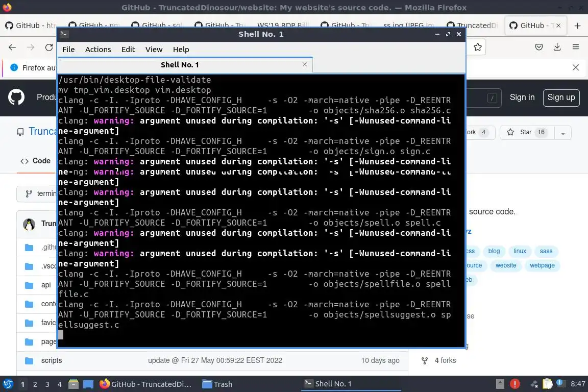Click the show desktop taskbar icon

point(88,384)
